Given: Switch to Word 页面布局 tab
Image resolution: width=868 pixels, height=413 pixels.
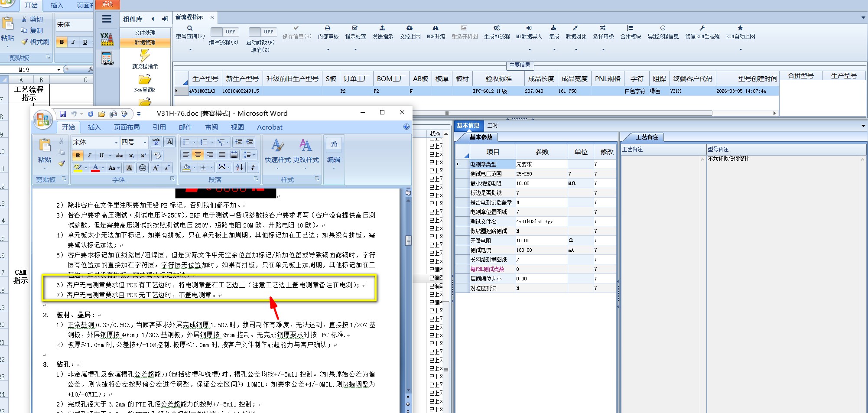Looking at the screenshot, I should coord(127,127).
